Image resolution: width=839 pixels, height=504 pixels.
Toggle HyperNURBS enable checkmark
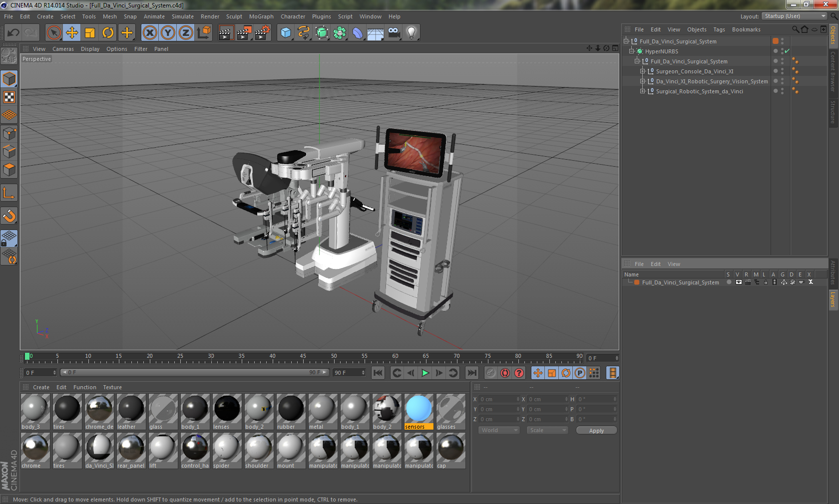pos(787,51)
